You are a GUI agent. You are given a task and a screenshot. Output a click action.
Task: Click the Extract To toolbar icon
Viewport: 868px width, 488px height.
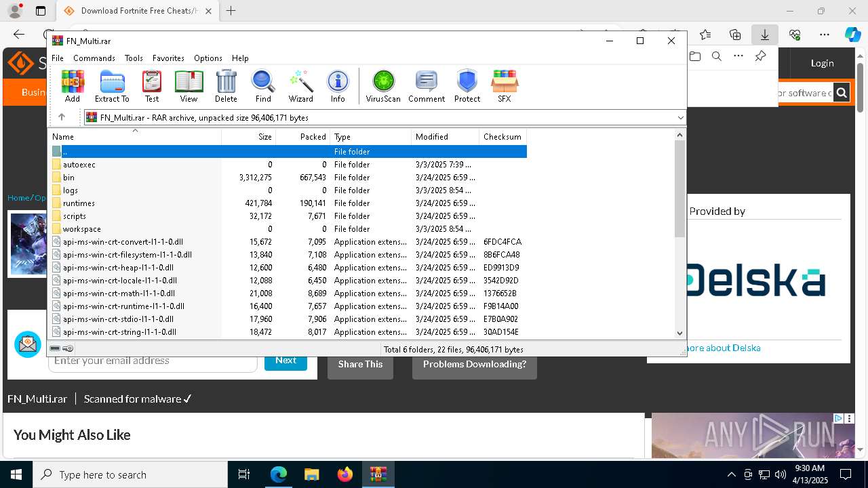click(112, 86)
